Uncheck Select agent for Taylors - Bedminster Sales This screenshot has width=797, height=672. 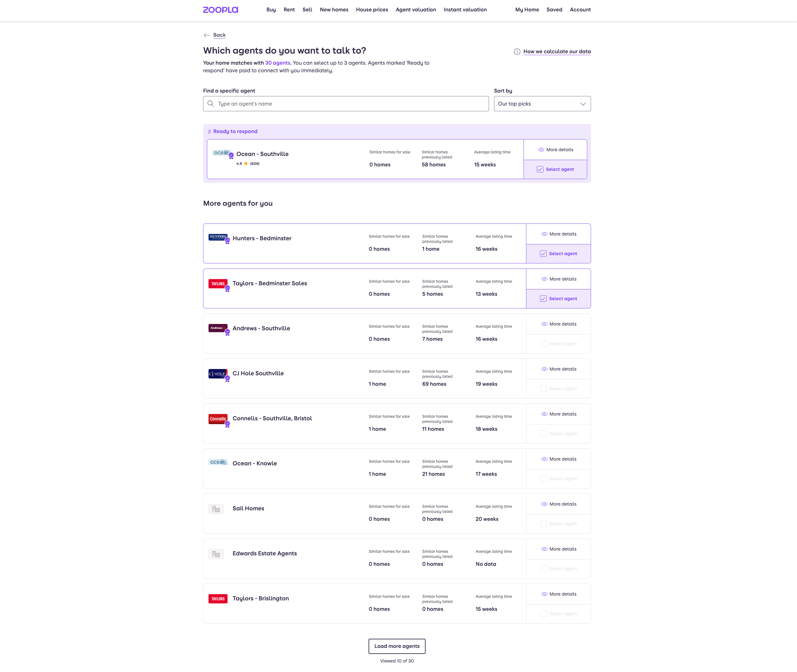point(543,299)
